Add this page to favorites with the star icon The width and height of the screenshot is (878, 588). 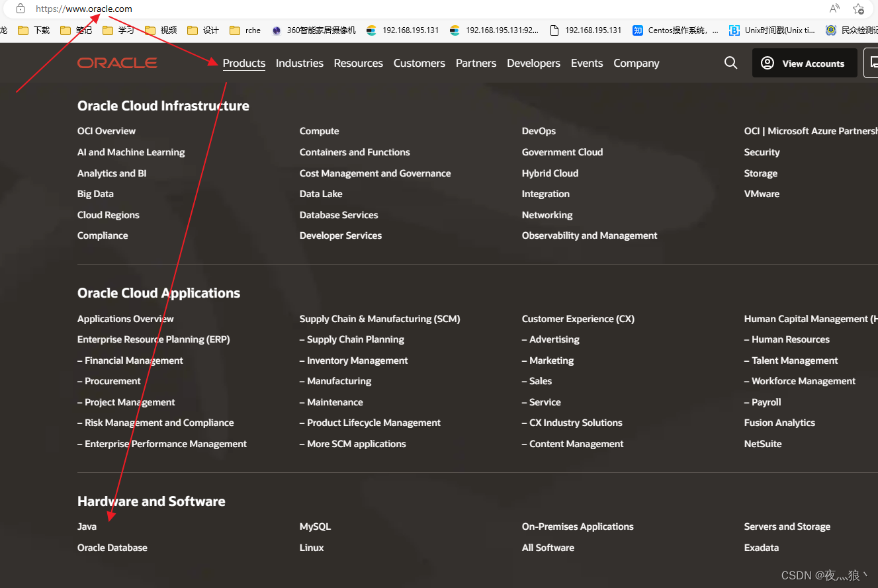tap(858, 9)
